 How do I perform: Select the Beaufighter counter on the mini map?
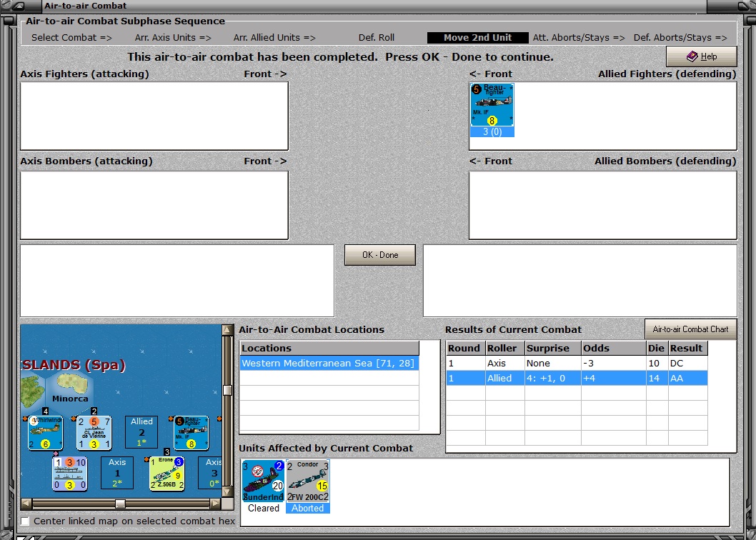click(x=192, y=432)
